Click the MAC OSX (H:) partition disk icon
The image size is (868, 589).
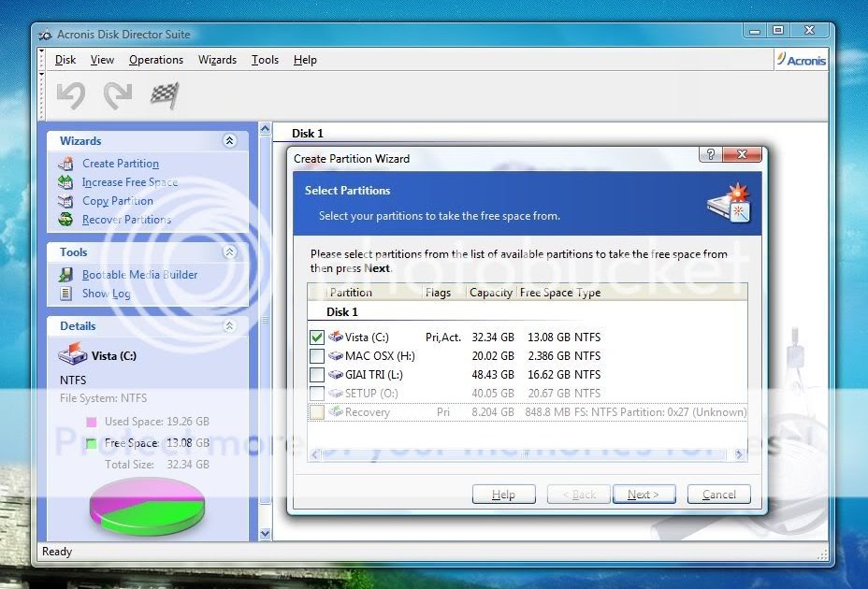(336, 355)
